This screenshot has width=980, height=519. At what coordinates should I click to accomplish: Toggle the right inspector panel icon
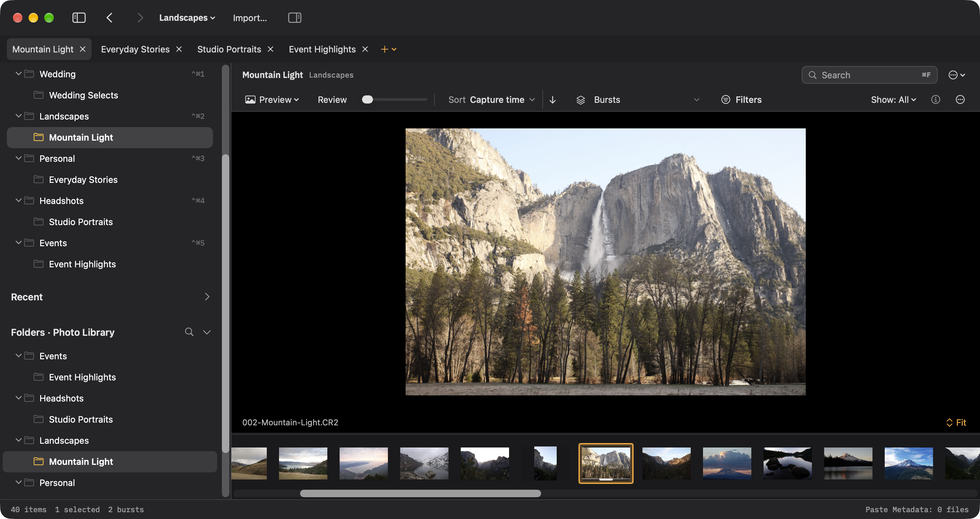click(x=294, y=18)
